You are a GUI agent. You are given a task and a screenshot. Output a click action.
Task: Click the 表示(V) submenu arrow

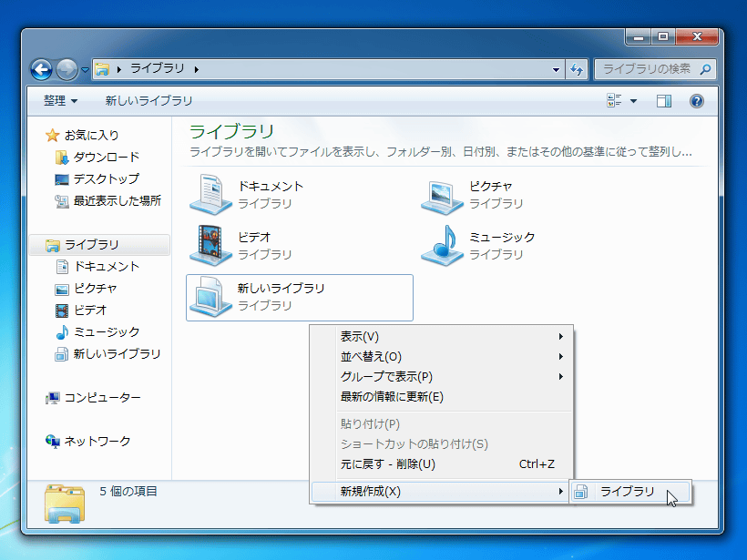point(561,337)
